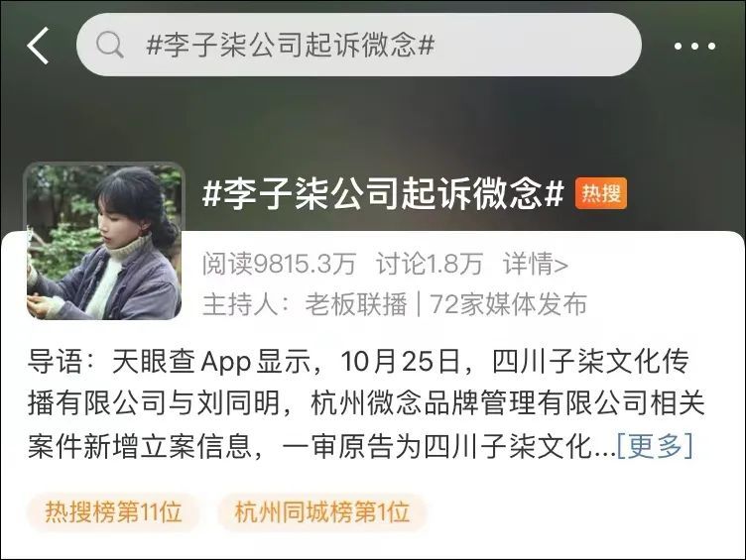Screen dimensions: 746x560
Task: Tap the 详情> details link
Action: click(536, 264)
